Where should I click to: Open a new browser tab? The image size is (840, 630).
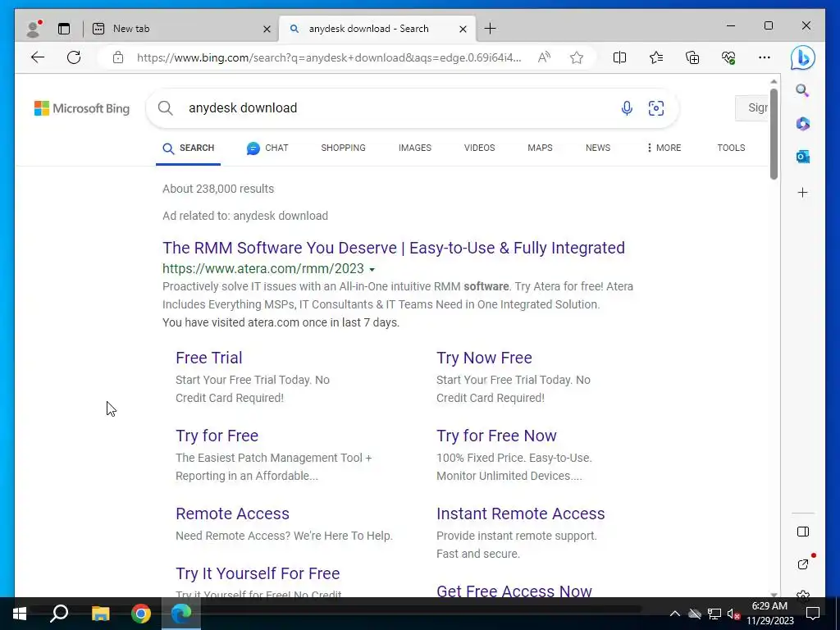point(490,29)
